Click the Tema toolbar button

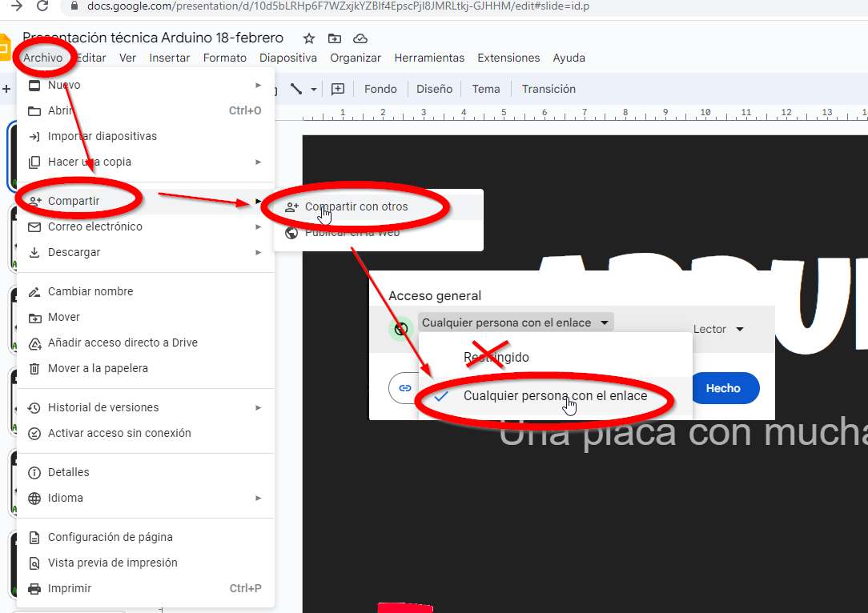click(x=485, y=89)
